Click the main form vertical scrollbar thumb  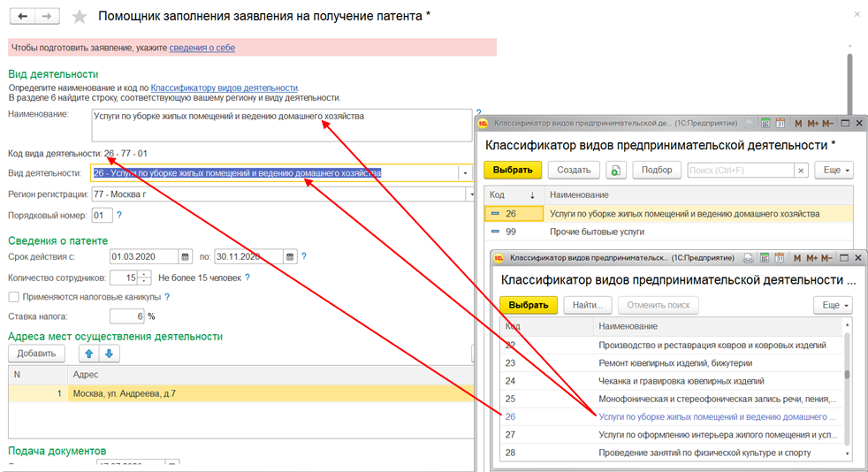[850, 84]
